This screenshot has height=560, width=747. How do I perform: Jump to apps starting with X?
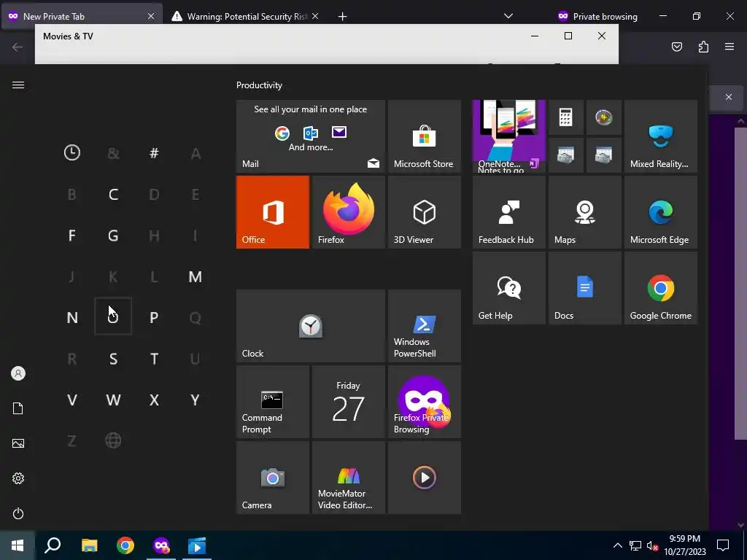point(154,400)
